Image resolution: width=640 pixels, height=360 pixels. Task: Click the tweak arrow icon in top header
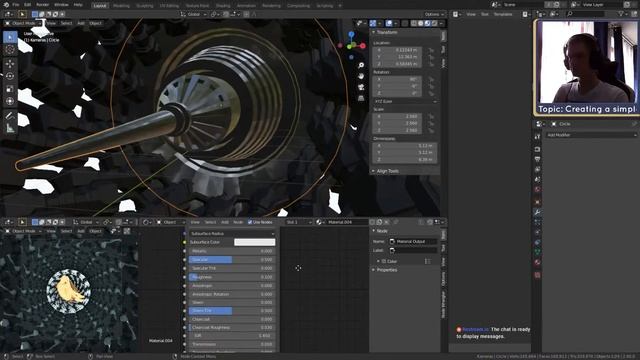pos(22,14)
